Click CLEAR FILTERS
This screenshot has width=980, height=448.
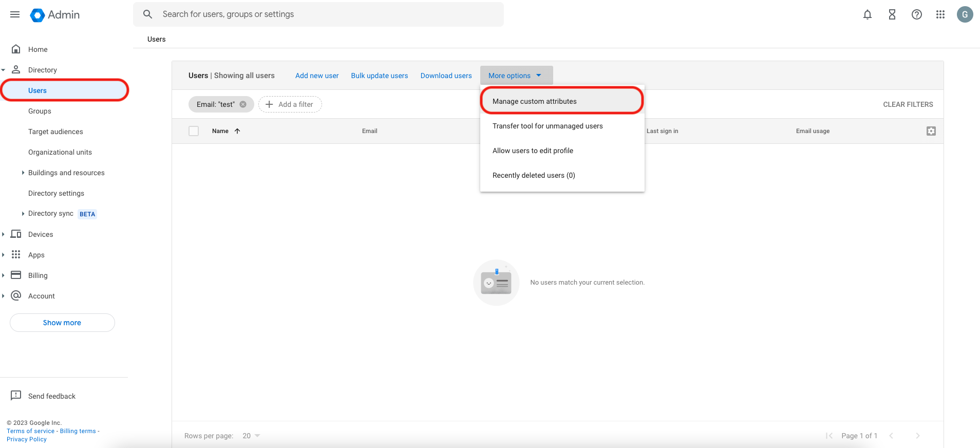click(x=908, y=104)
